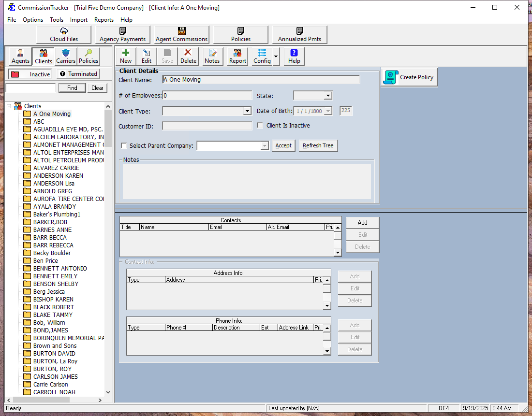Click the # of Employees field

(207, 95)
